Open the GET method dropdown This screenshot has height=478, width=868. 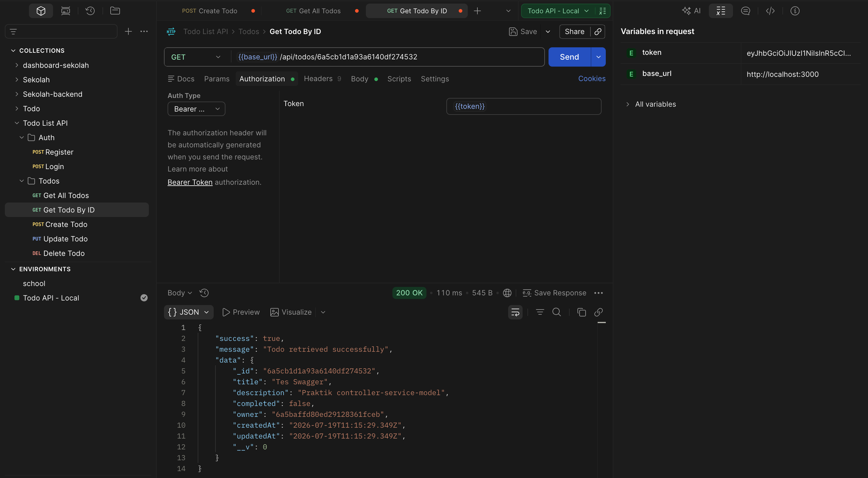197,57
